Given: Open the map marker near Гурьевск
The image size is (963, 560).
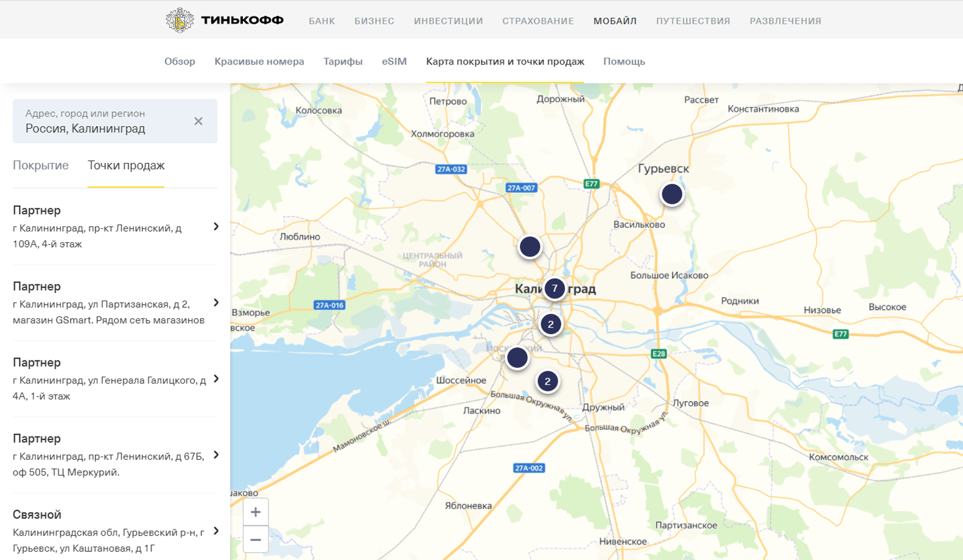Looking at the screenshot, I should (672, 194).
